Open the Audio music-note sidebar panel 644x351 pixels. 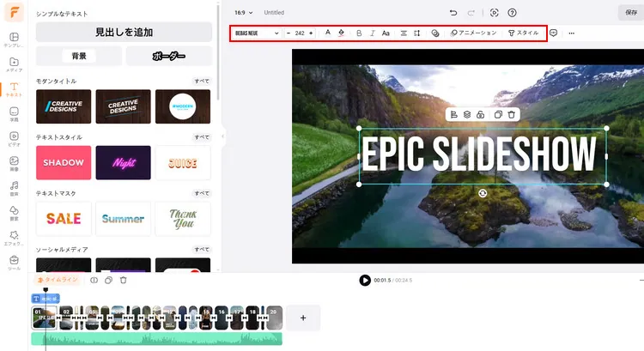(x=14, y=189)
